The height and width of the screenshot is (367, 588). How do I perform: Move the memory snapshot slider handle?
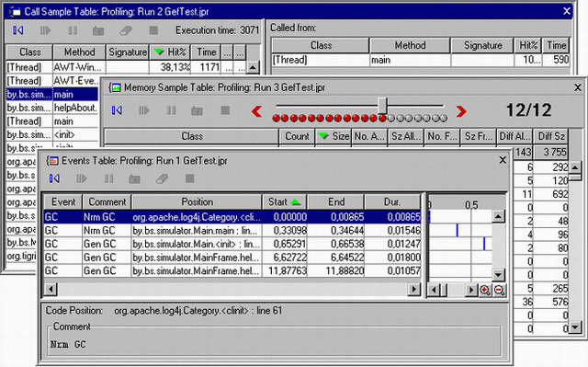click(382, 106)
